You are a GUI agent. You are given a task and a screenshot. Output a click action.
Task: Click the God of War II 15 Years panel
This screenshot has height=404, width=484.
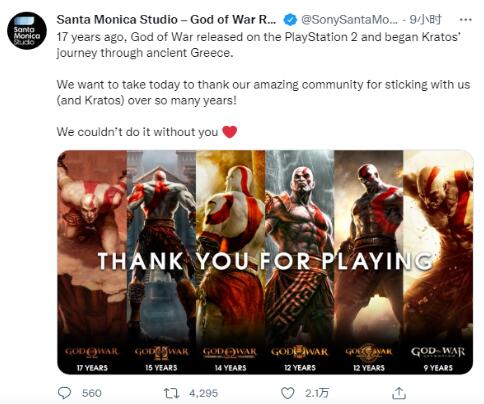pos(162,262)
